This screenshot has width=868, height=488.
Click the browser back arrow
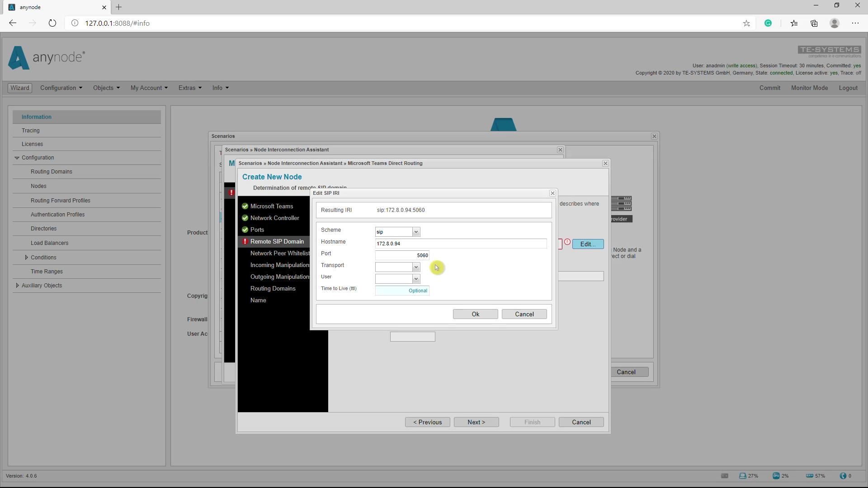tap(13, 23)
